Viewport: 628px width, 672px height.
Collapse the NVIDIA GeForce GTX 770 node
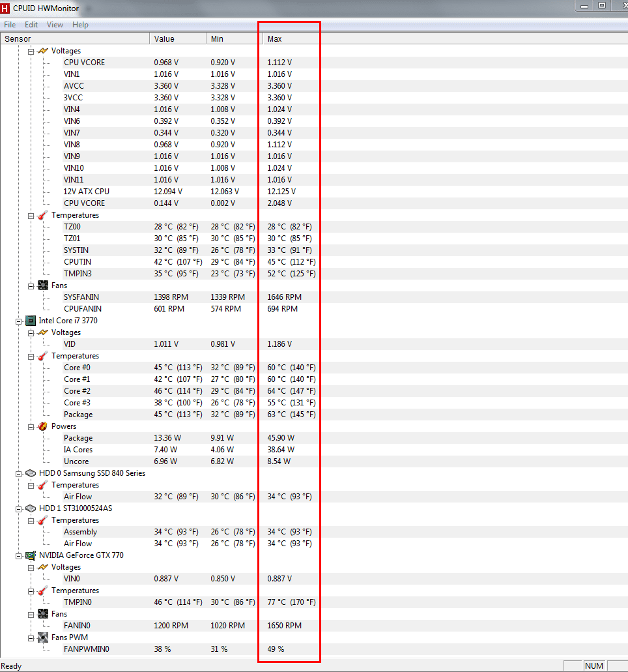(18, 556)
